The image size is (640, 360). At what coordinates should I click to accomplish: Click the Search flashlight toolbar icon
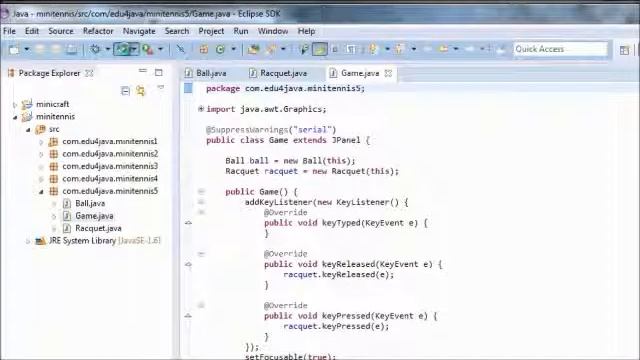pos(271,49)
